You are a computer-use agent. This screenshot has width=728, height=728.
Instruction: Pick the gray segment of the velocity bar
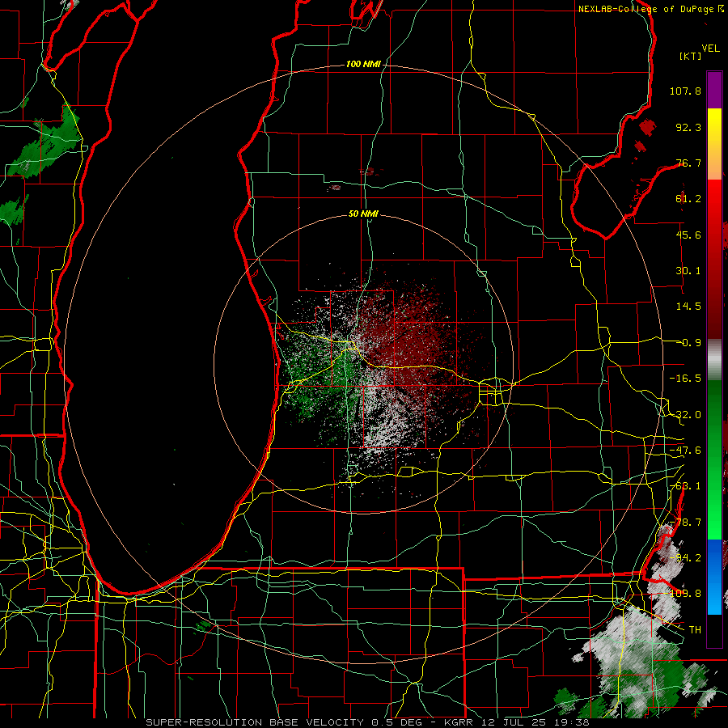[x=714, y=360]
